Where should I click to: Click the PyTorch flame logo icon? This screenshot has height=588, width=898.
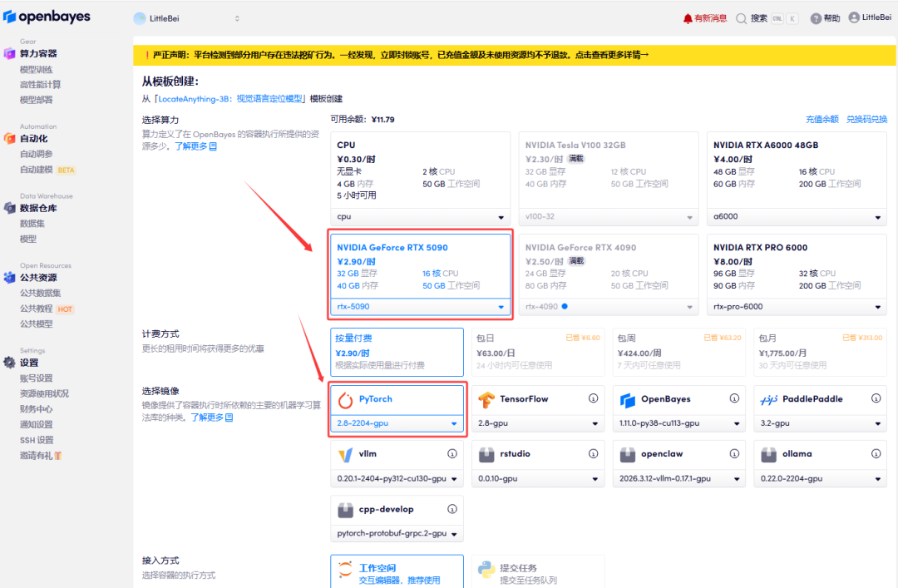pyautogui.click(x=345, y=400)
